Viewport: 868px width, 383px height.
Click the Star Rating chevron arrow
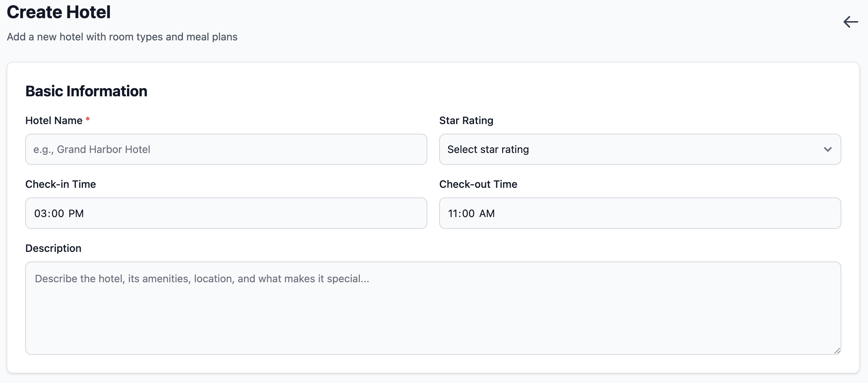(828, 149)
